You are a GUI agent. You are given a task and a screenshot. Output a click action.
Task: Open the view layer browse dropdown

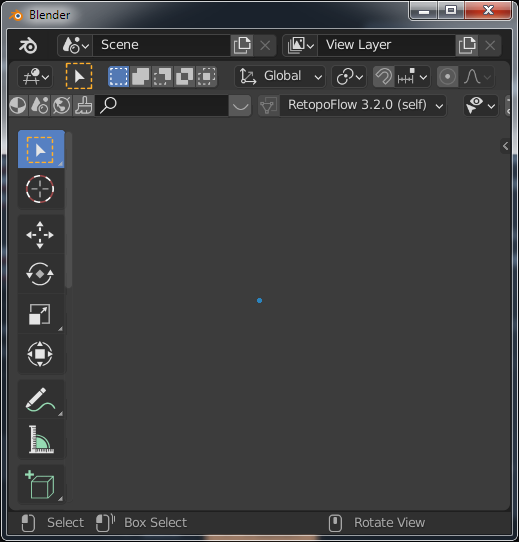(300, 45)
